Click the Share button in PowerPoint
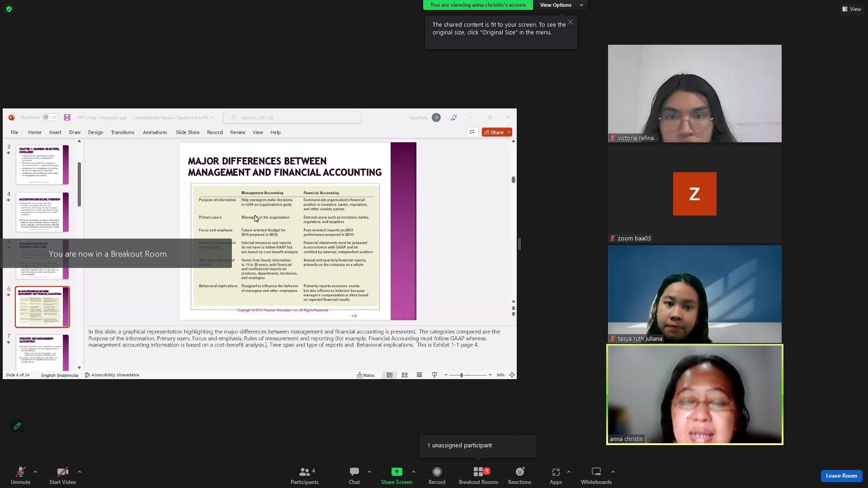The width and height of the screenshot is (868, 488). pyautogui.click(x=494, y=132)
